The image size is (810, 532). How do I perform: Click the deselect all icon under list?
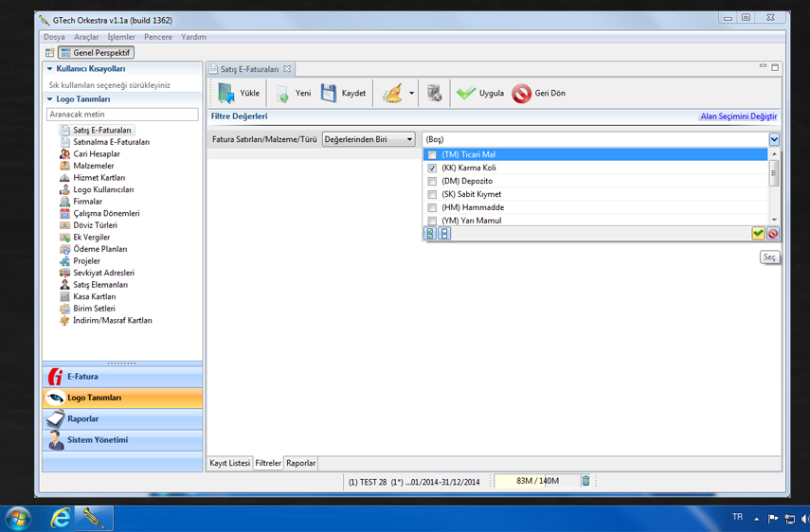point(443,234)
